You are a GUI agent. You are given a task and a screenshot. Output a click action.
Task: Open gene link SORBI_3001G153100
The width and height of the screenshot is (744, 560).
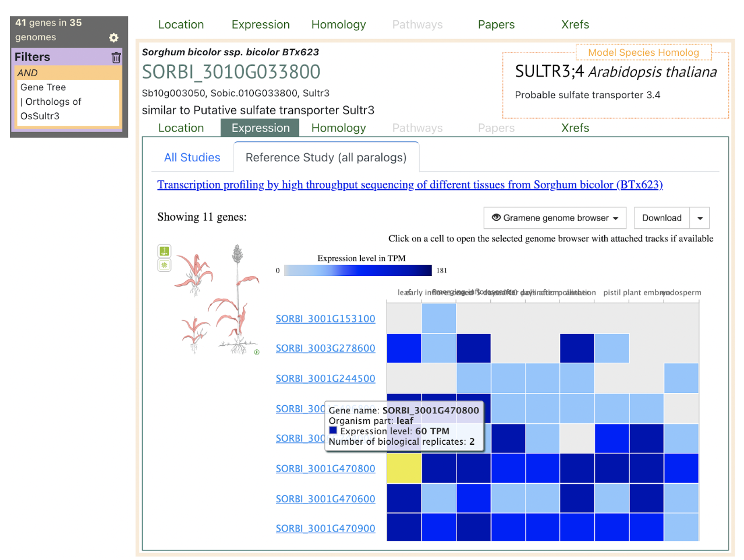[x=325, y=318]
